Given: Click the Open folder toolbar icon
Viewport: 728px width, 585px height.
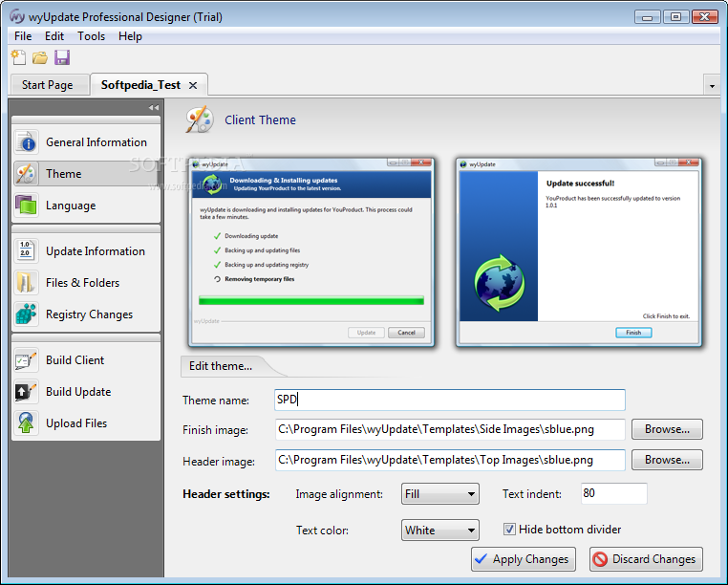Looking at the screenshot, I should (x=40, y=57).
